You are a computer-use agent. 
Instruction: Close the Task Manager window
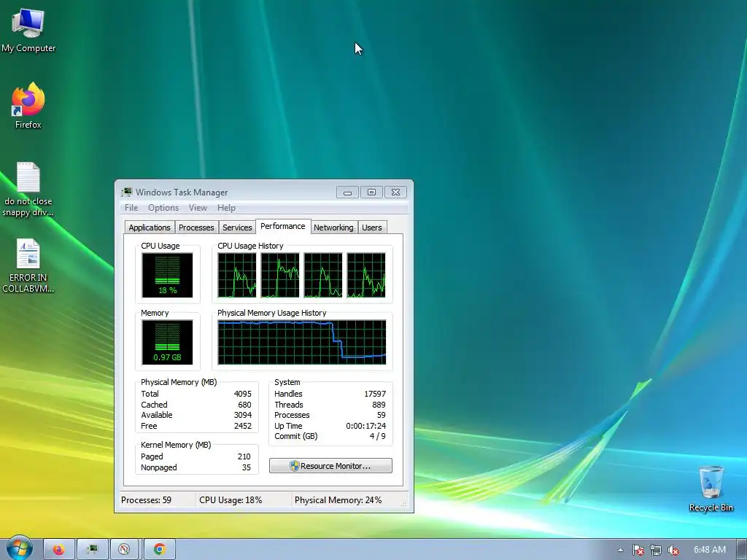coord(395,192)
